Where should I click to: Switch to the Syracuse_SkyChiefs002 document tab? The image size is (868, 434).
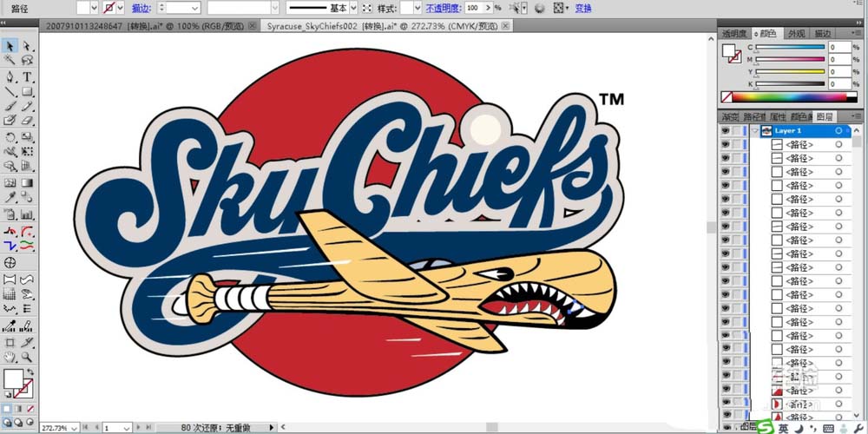[x=387, y=25]
